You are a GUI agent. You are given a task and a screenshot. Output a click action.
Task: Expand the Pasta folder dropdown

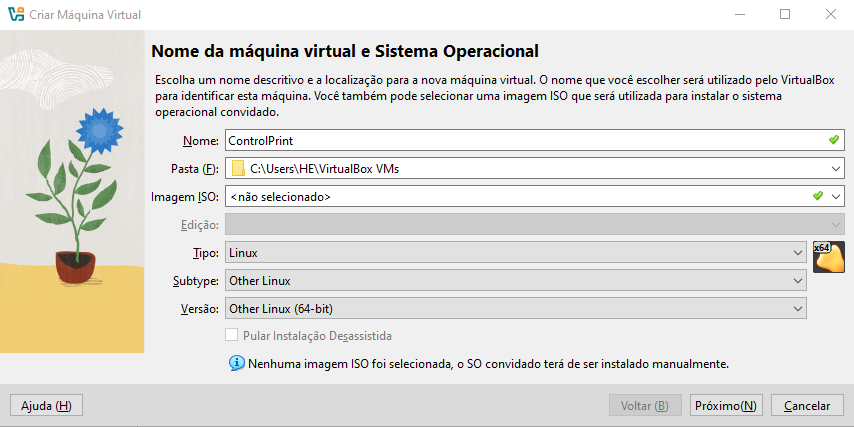point(835,168)
